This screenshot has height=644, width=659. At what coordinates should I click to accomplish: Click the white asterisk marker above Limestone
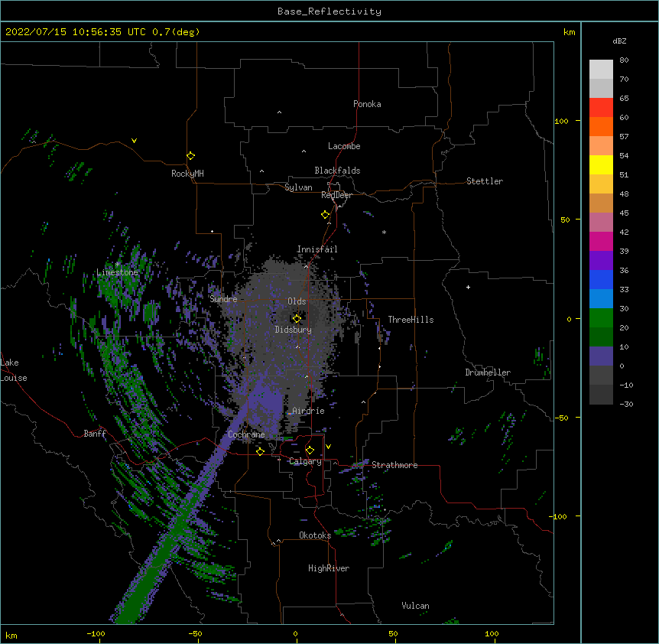pyautogui.click(x=118, y=264)
